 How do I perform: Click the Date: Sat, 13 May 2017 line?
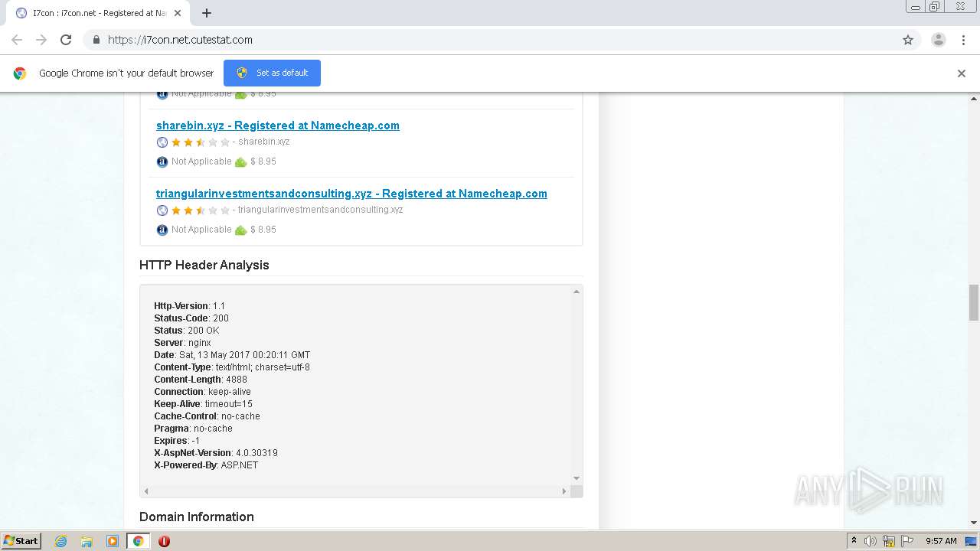(232, 355)
